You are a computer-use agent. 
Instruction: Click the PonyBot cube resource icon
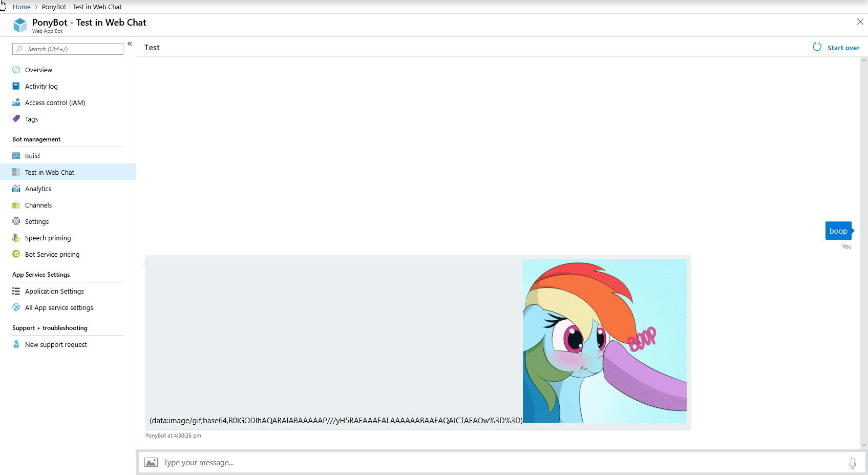click(20, 25)
